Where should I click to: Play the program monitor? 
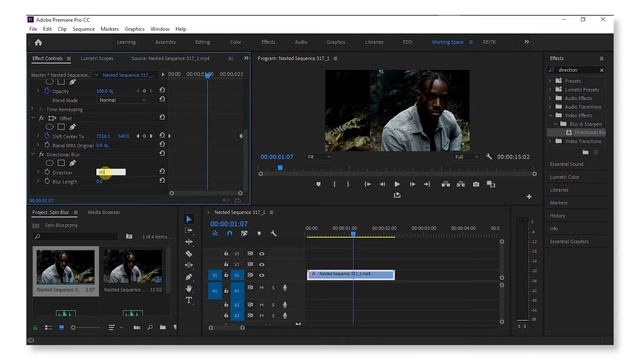coord(397,184)
